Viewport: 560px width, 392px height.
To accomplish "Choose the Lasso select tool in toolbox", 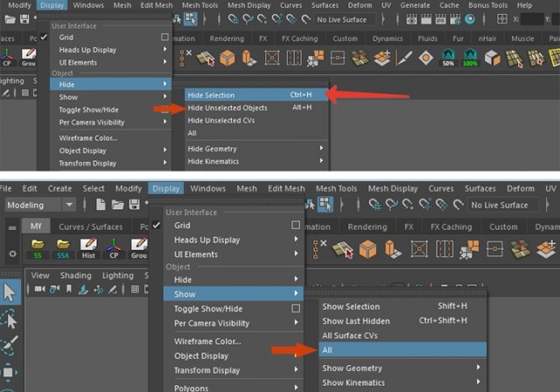I will (x=10, y=318).
